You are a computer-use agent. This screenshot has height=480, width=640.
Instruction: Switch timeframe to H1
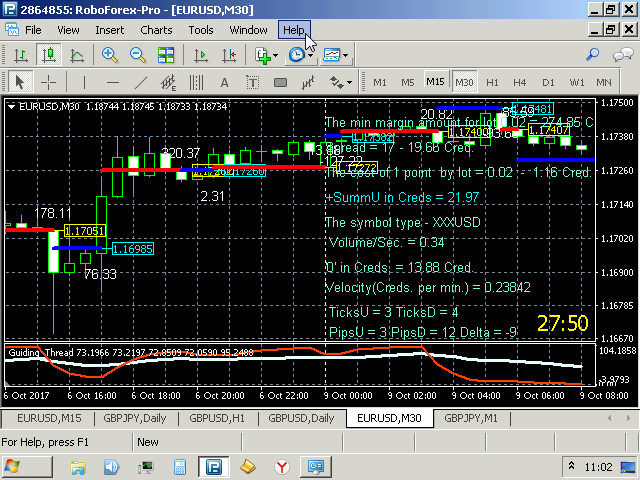[492, 82]
